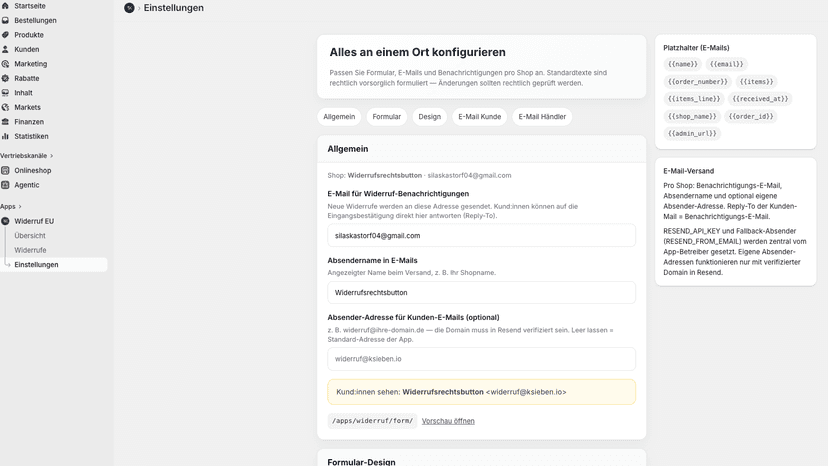Click the Kund:innen sehen sender preview box
Screen dimensions: 828x466
pyautogui.click(x=481, y=392)
